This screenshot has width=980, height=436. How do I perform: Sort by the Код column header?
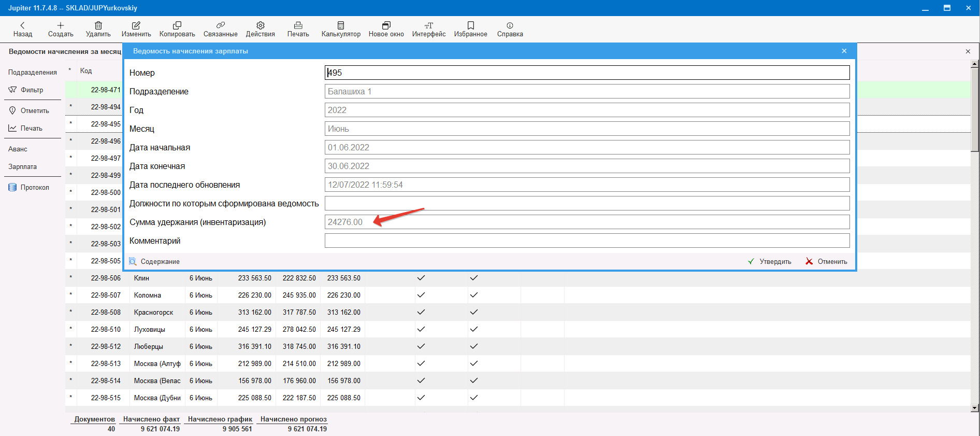point(86,71)
